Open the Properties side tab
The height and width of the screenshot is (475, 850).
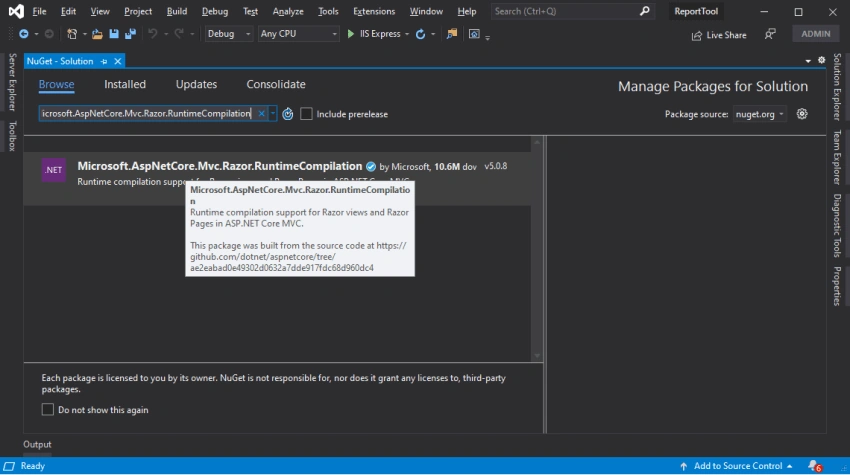click(x=837, y=286)
